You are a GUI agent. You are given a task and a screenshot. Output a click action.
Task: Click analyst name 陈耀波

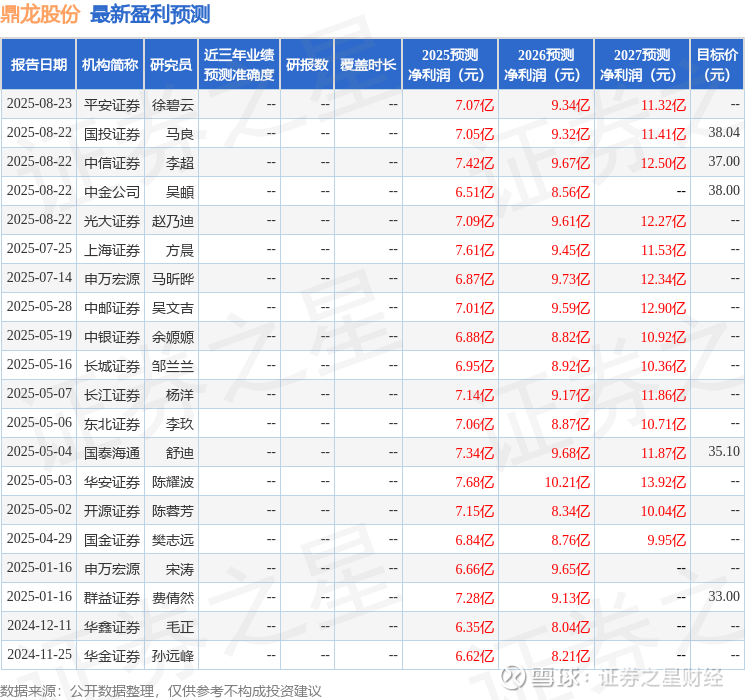pyautogui.click(x=172, y=482)
